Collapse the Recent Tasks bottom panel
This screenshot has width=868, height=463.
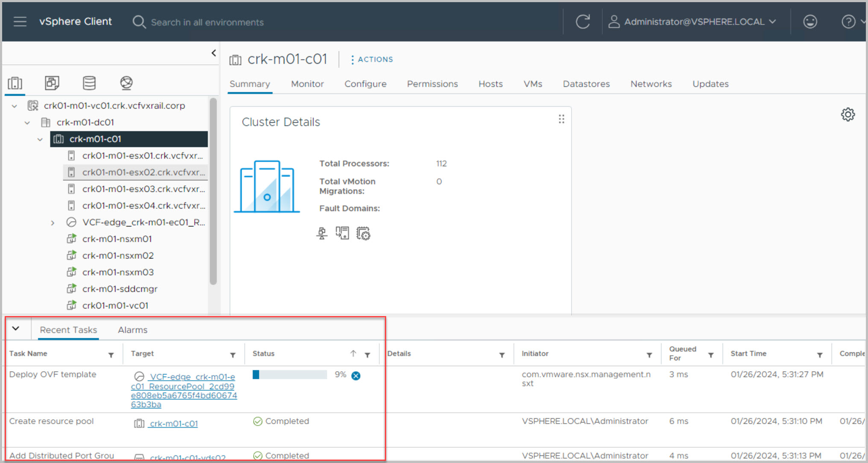click(x=16, y=329)
